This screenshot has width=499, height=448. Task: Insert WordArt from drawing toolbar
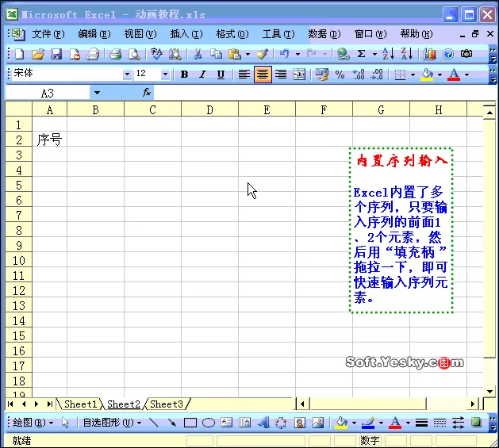coord(263,423)
